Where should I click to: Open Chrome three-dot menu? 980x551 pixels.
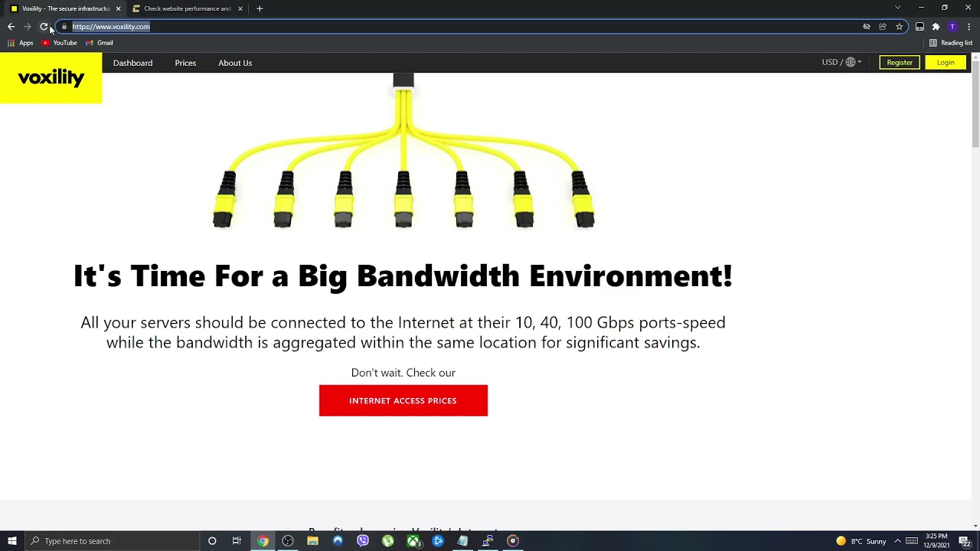[x=969, y=27]
